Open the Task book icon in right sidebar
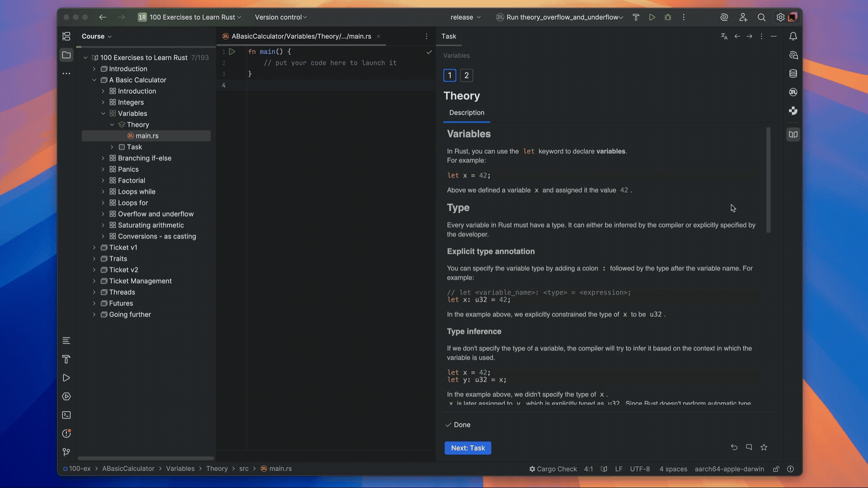This screenshot has width=868, height=488. [793, 135]
